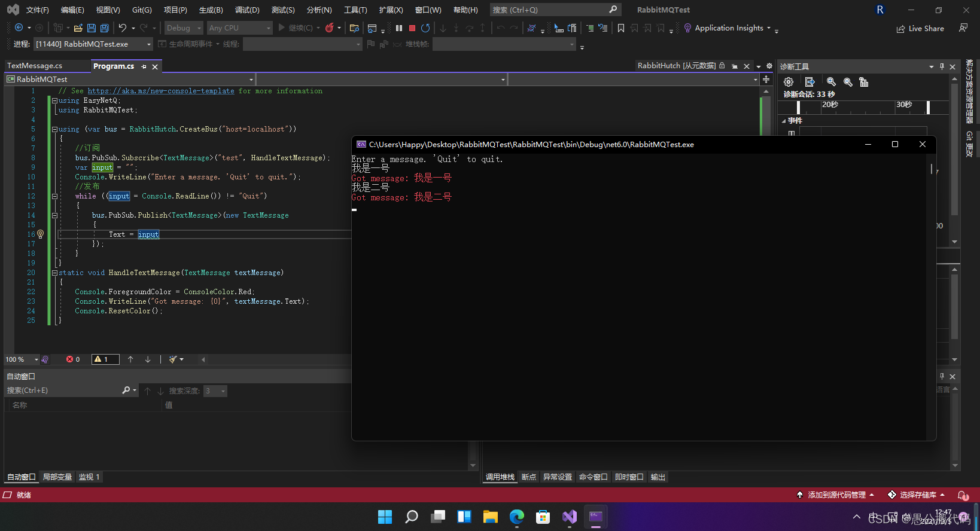The image size is (980, 531).
Task: Click the search box at top of Visual Studio
Action: tap(555, 10)
